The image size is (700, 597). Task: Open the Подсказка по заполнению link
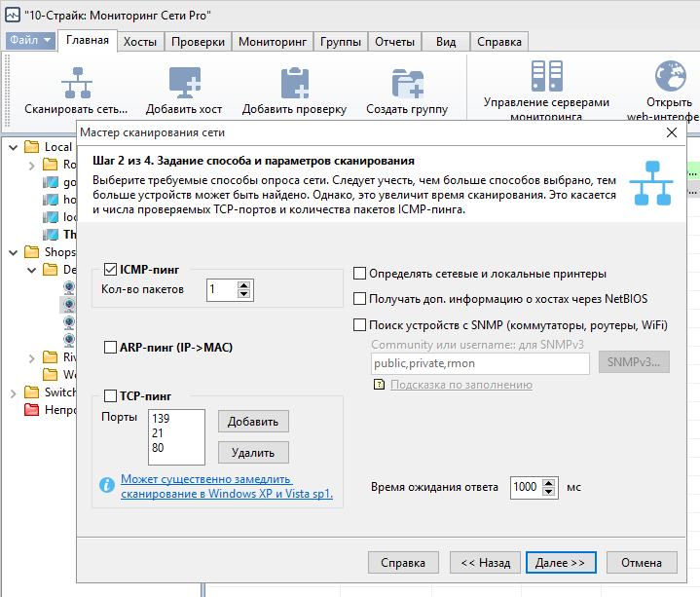[x=461, y=385]
